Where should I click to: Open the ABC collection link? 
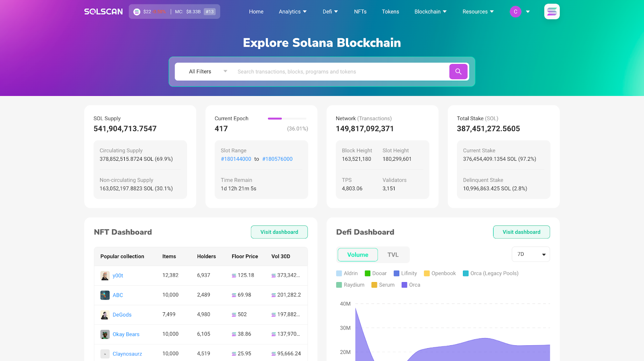(118, 295)
